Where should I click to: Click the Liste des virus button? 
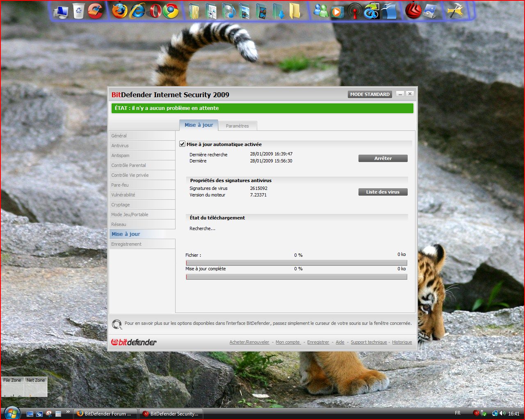383,192
